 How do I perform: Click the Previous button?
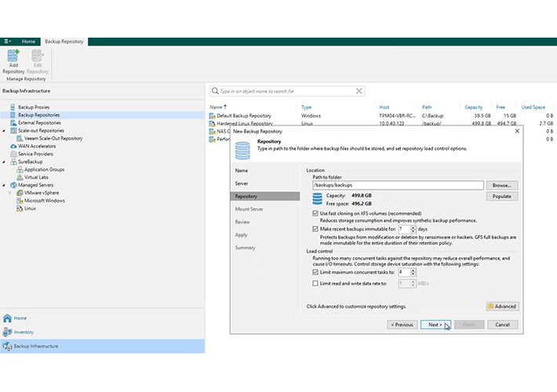pyautogui.click(x=402, y=325)
